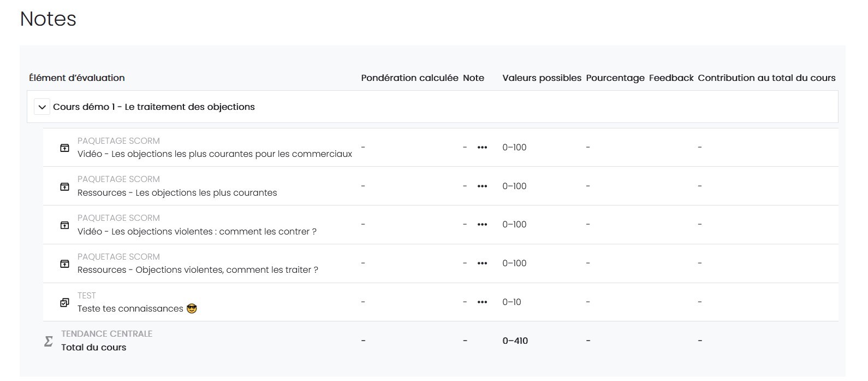
Task: Click the Pondération calculée column header
Action: click(409, 78)
